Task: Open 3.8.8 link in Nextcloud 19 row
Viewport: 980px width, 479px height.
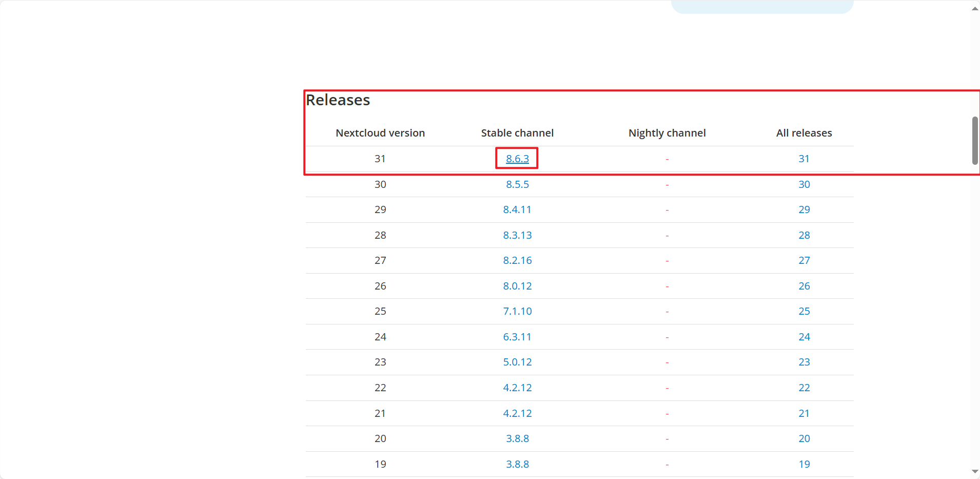Action: tap(517, 464)
